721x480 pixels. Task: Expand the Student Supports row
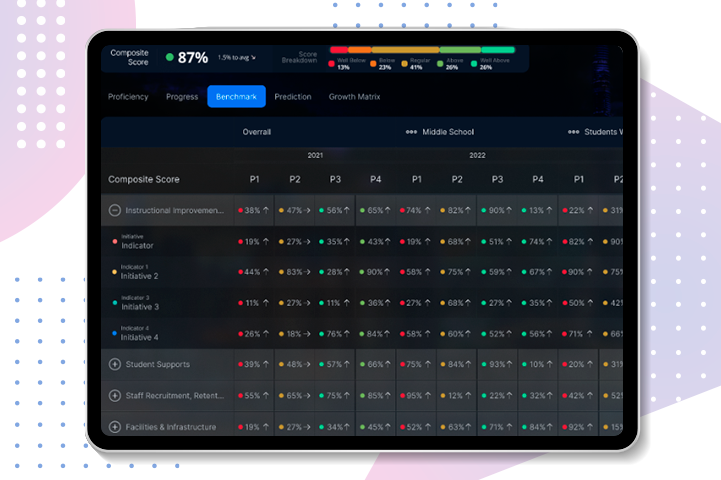[x=115, y=364]
